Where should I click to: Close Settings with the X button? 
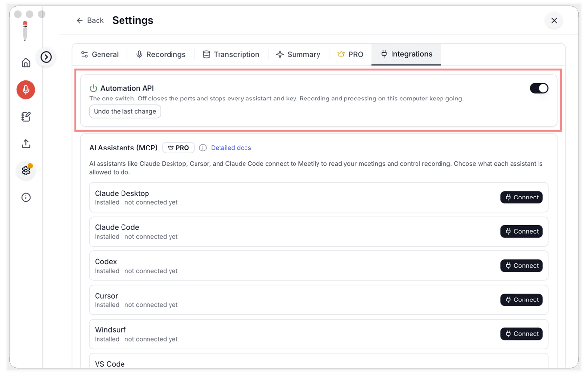coord(554,20)
